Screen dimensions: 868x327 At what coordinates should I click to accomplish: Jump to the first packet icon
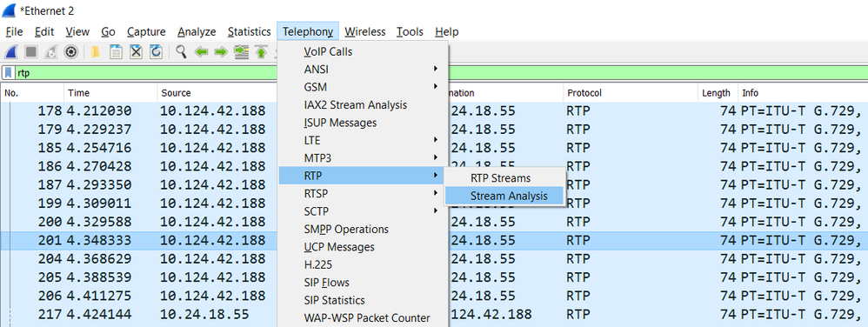pyautogui.click(x=261, y=52)
